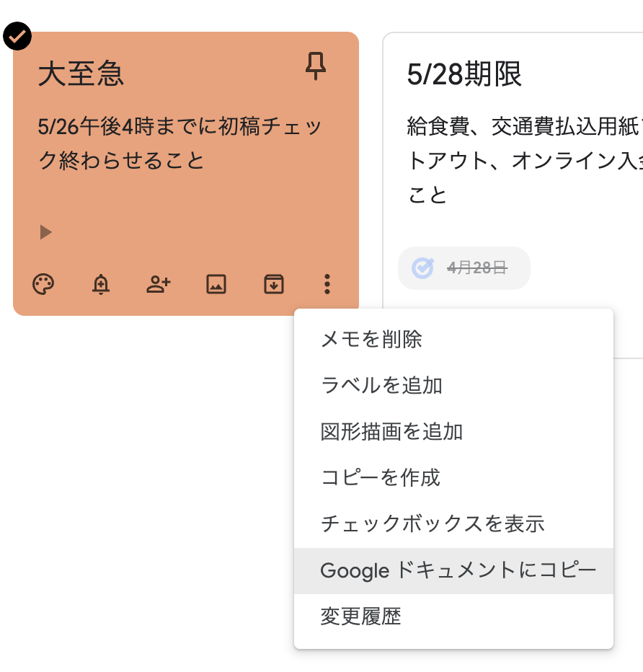Open background color palette options
Image resolution: width=643 pixels, height=672 pixels.
(43, 284)
